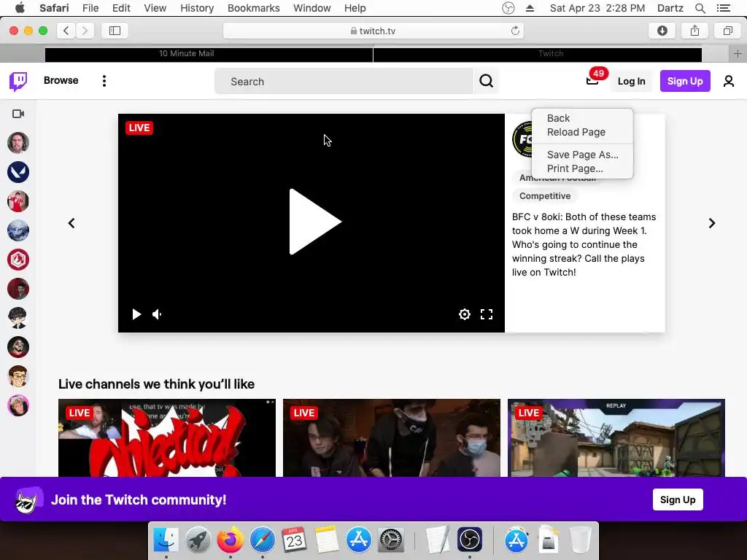The height and width of the screenshot is (560, 747).
Task: Open Spotlight search in menu bar
Action: pos(700,8)
